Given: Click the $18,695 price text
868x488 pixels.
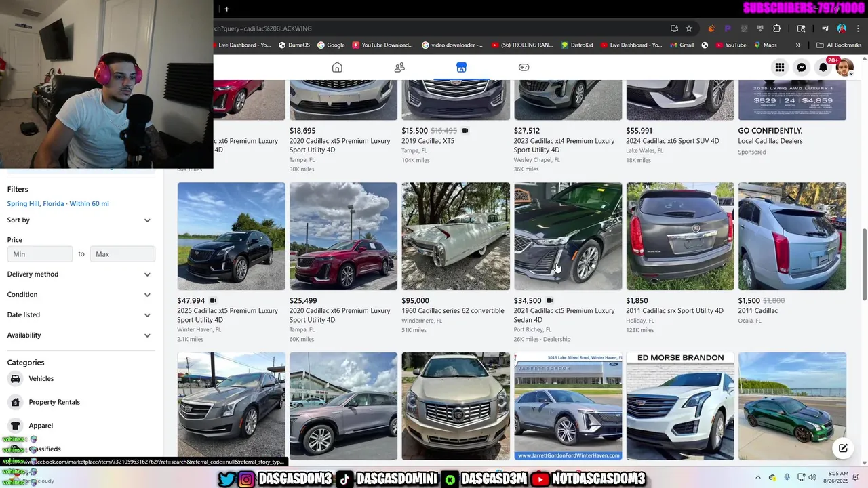Looking at the screenshot, I should tap(302, 131).
